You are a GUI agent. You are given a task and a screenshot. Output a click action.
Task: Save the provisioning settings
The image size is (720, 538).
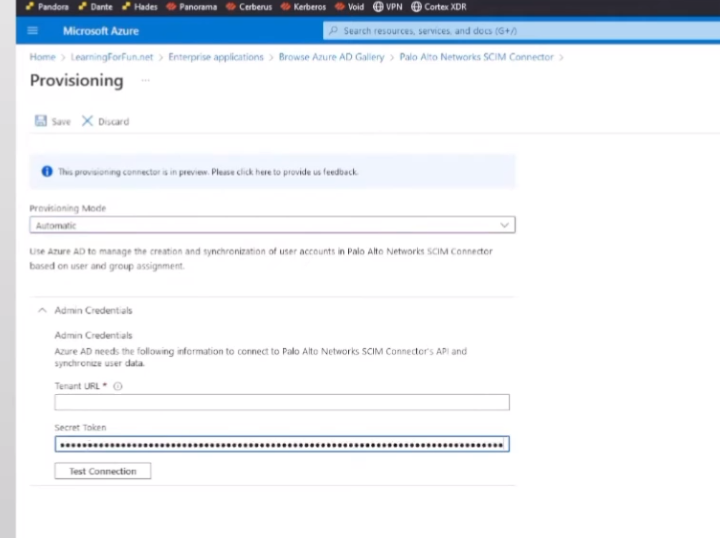[53, 121]
